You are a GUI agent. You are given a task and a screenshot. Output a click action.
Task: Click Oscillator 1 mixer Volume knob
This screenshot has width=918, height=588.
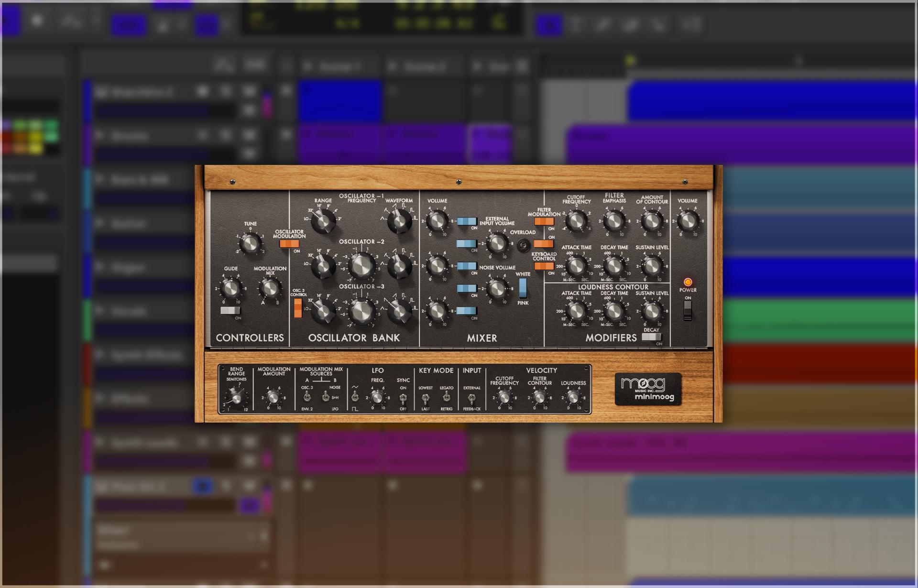437,221
